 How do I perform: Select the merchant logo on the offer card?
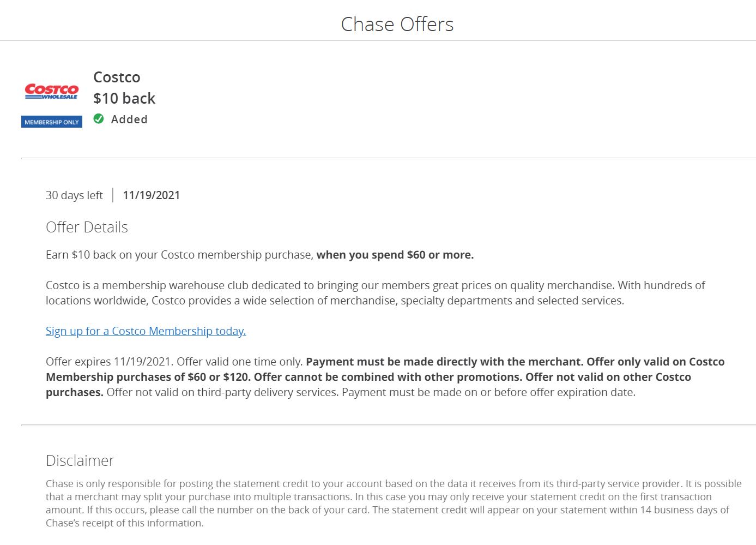[x=51, y=93]
